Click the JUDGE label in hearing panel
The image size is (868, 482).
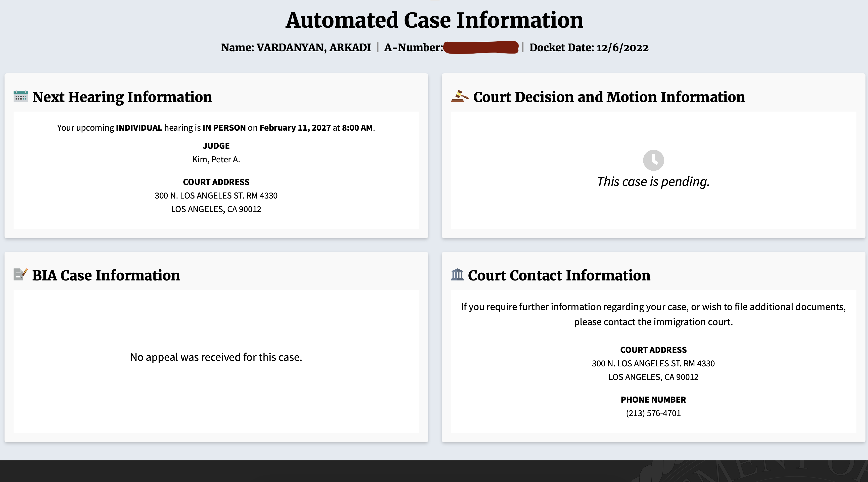216,146
